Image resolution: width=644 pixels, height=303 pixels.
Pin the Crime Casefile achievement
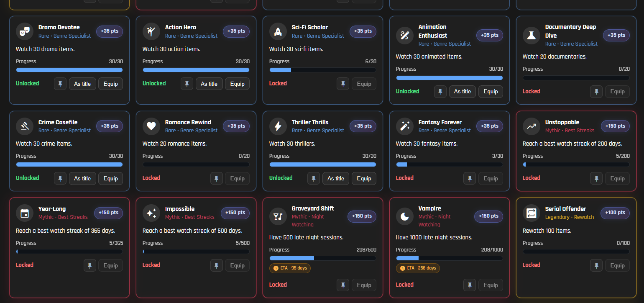[x=60, y=178]
